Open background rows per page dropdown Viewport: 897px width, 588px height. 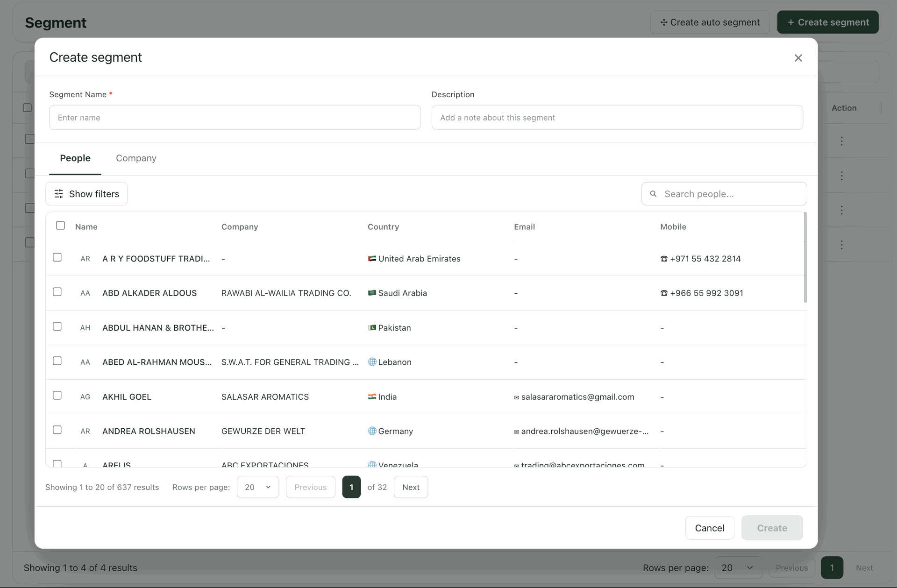pos(738,568)
